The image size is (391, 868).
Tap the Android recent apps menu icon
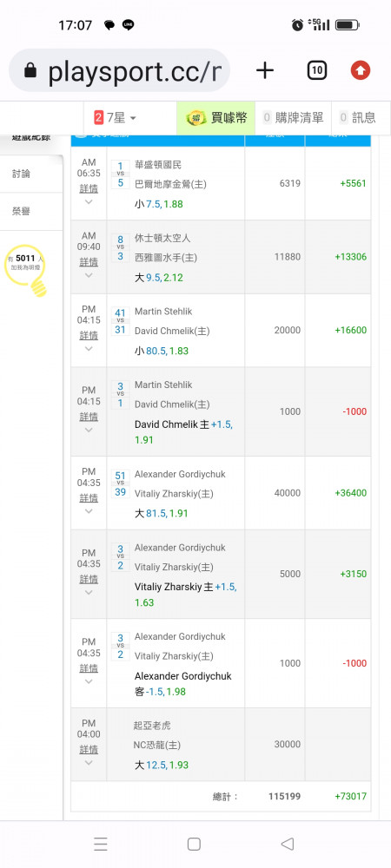pyautogui.click(x=100, y=844)
